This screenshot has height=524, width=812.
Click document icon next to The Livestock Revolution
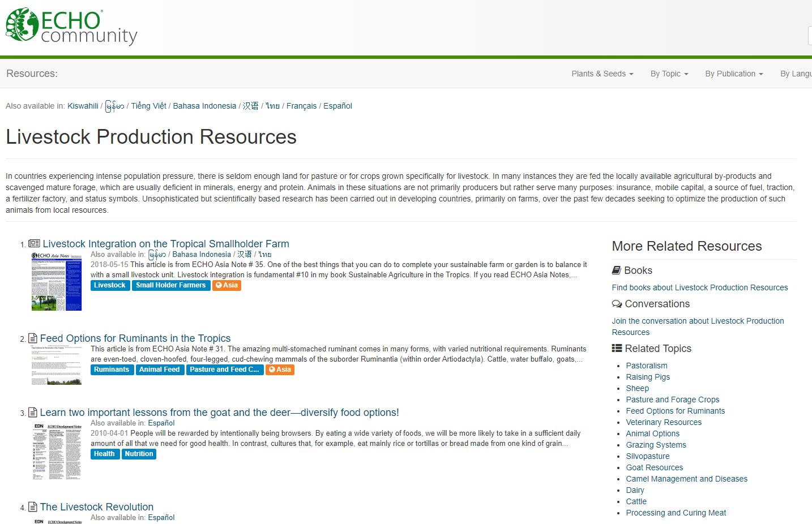pos(33,507)
